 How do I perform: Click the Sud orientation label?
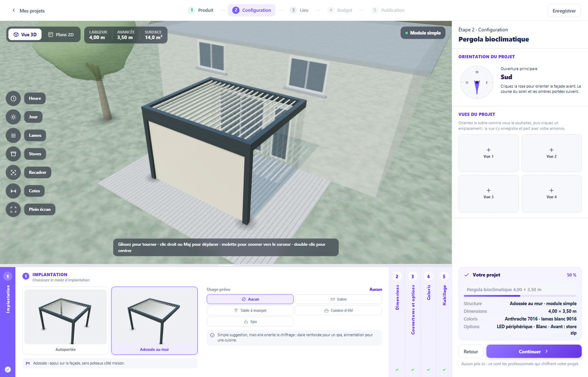coord(506,77)
